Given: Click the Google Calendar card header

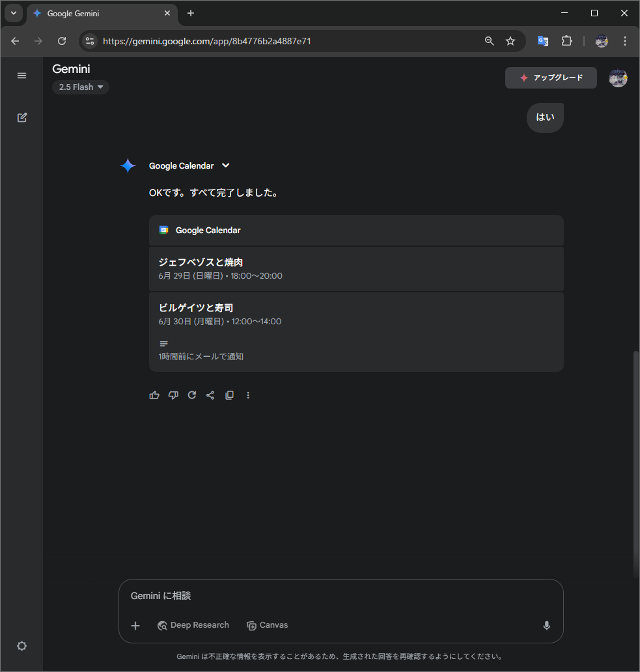Looking at the screenshot, I should 356,230.
